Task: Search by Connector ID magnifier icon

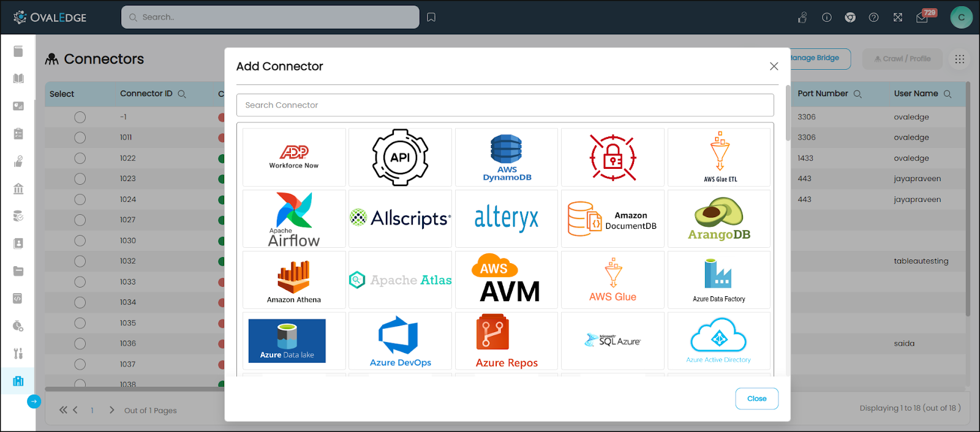Action: (182, 94)
